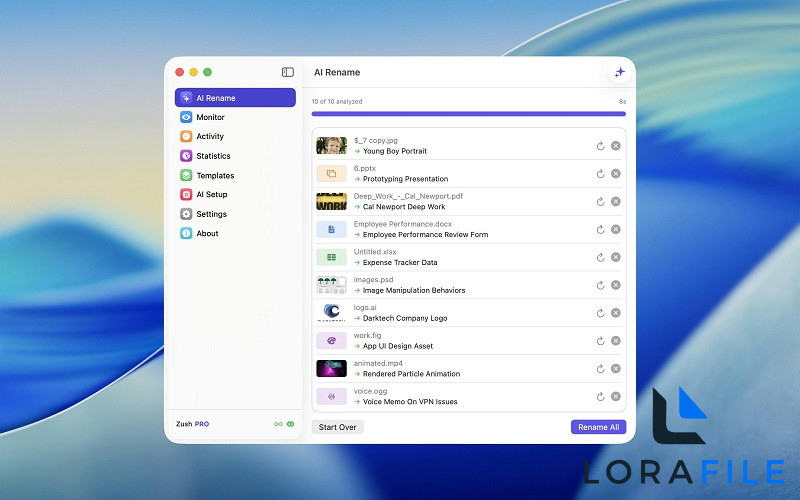The width and height of the screenshot is (800, 500).
Task: Click suggested name Image Manipulation Behaviors
Action: pyautogui.click(x=414, y=290)
